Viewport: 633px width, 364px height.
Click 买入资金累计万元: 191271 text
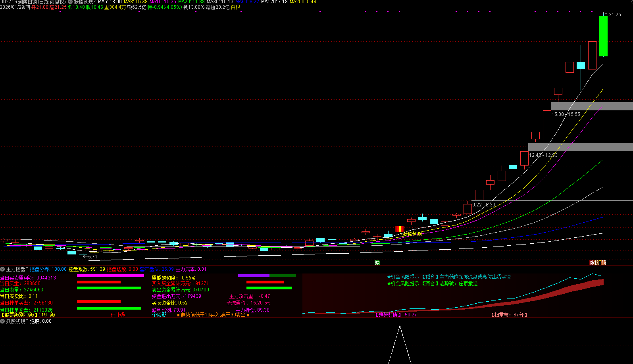180,283
